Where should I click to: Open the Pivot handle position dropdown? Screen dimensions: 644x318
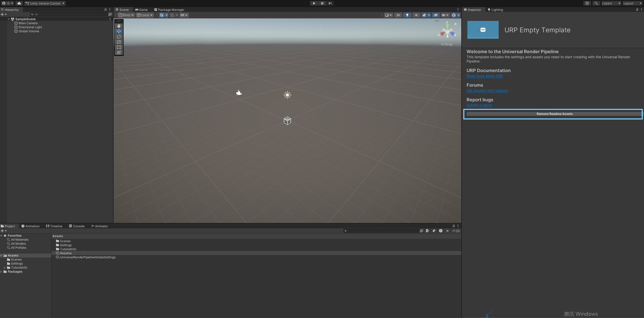[x=126, y=15]
